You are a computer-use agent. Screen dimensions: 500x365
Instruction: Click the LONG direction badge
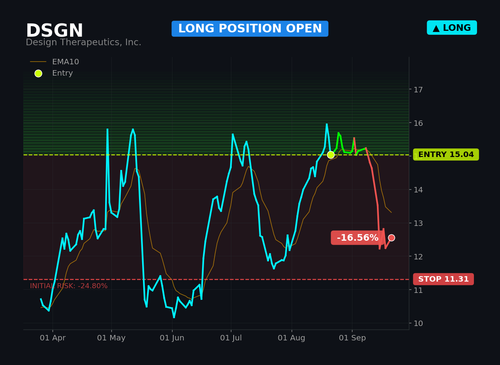(x=452, y=28)
